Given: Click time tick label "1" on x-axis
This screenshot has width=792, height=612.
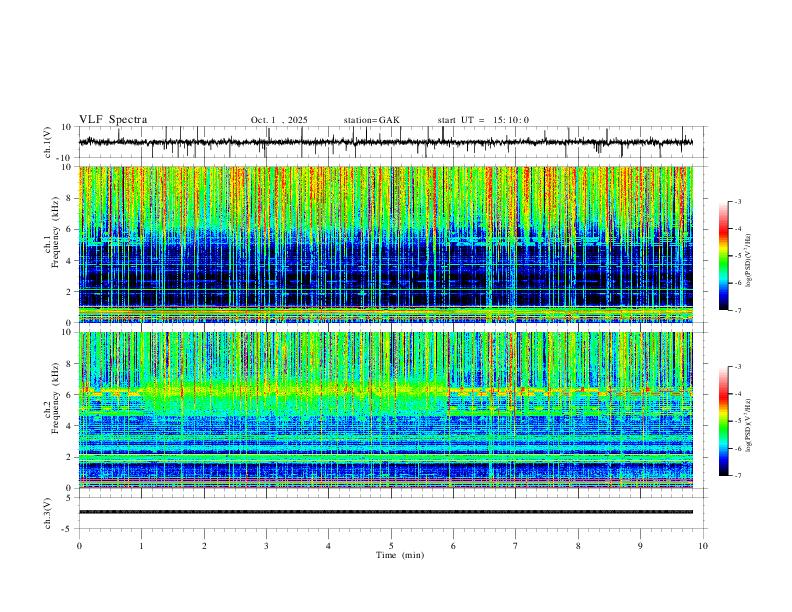Looking at the screenshot, I should [x=141, y=546].
